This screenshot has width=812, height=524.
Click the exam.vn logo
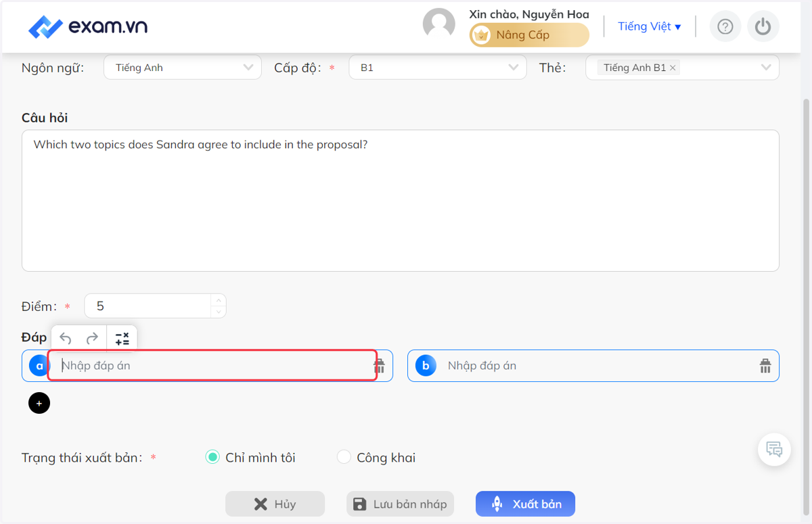coord(88,27)
